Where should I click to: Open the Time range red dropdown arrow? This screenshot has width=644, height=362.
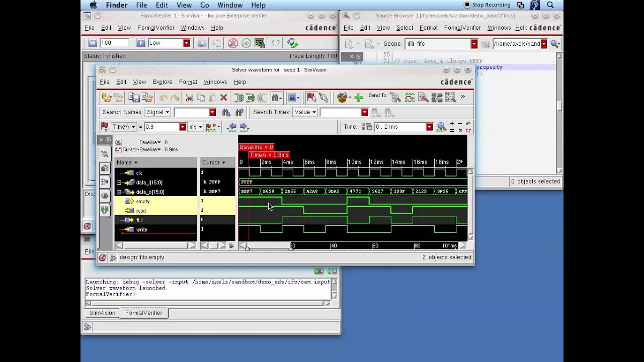(x=429, y=127)
